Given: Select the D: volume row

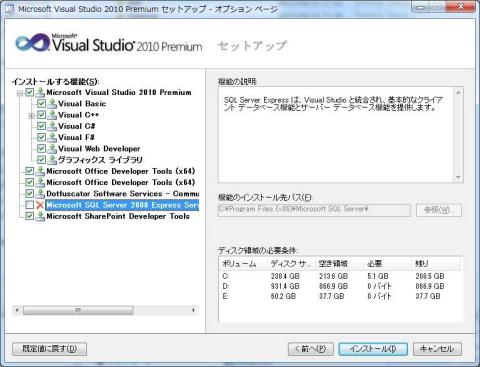Looking at the screenshot, I should click(340, 286).
